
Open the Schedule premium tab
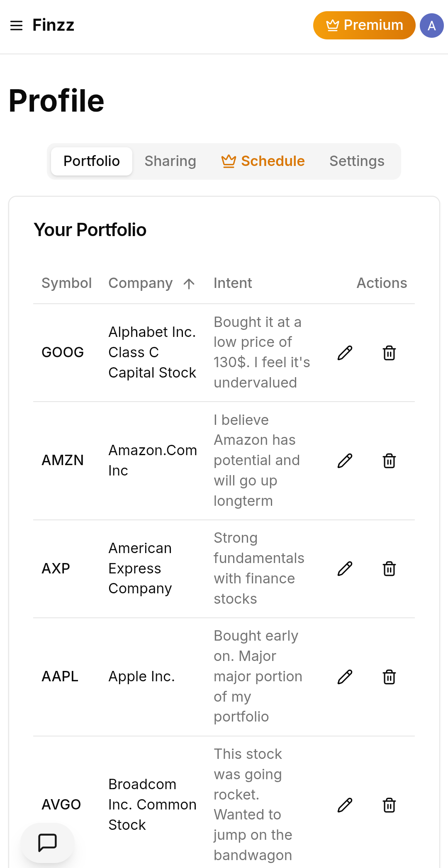tap(263, 161)
